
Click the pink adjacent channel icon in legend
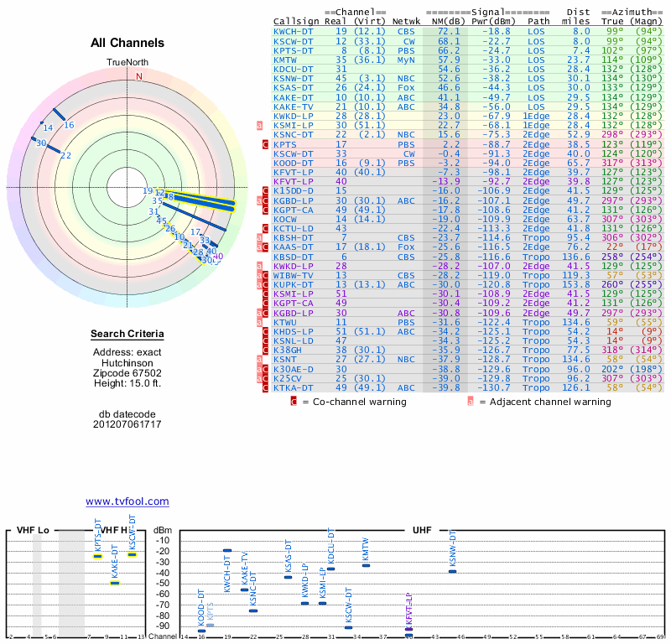[x=470, y=402]
